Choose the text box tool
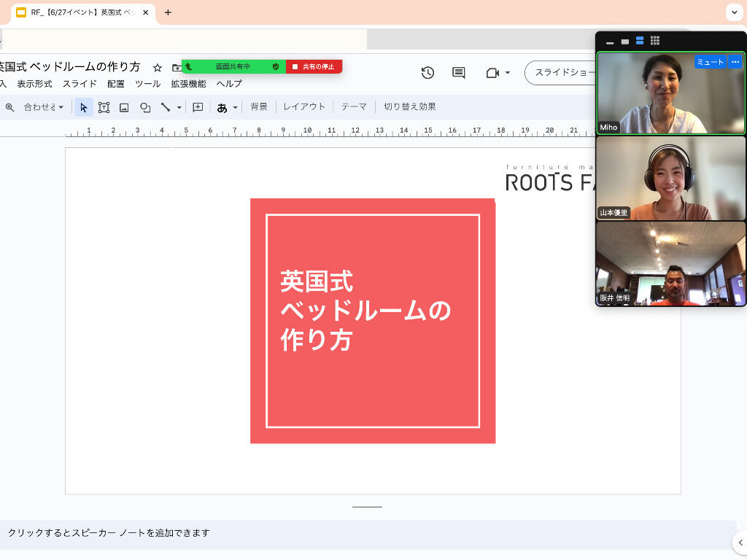The image size is (747, 560). point(104,107)
